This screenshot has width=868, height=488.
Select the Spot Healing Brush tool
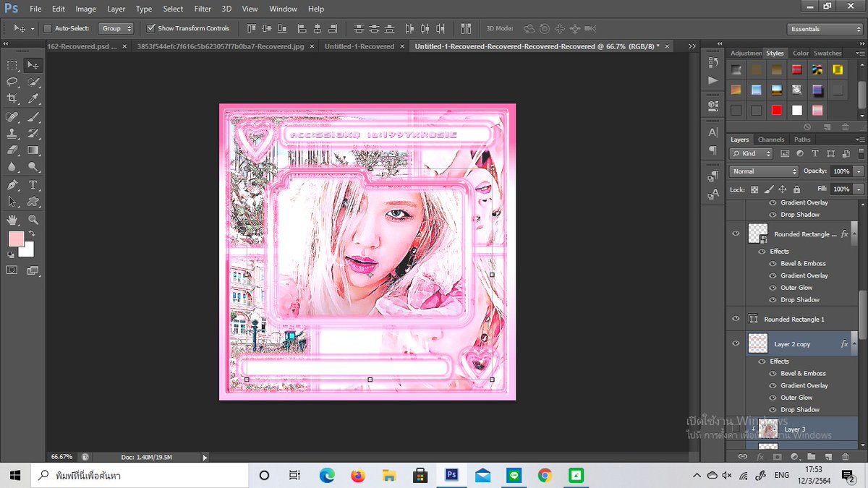click(x=12, y=117)
